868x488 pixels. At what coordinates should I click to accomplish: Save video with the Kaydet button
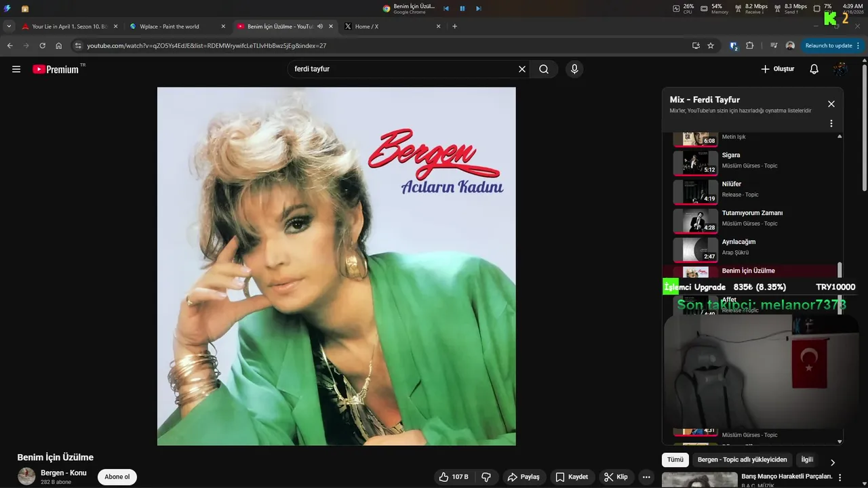click(x=572, y=477)
